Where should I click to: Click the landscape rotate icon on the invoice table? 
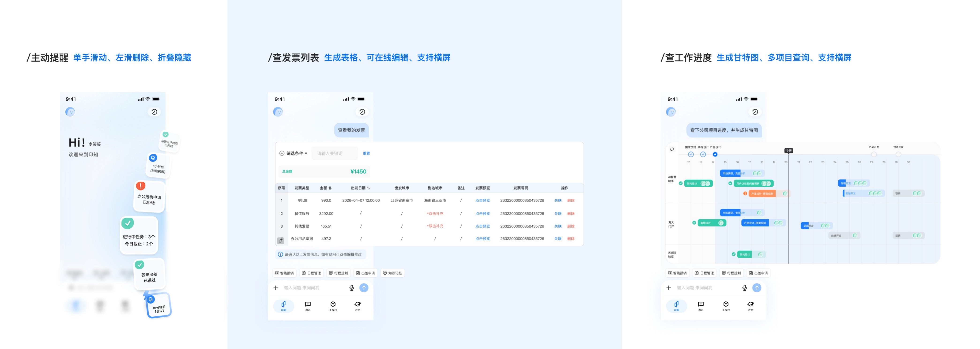[280, 240]
